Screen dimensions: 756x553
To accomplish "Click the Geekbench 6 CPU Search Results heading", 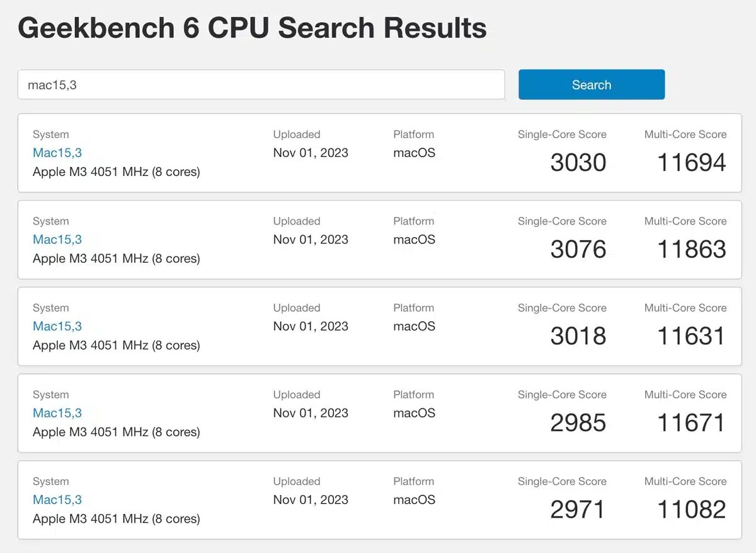I will pyautogui.click(x=252, y=28).
